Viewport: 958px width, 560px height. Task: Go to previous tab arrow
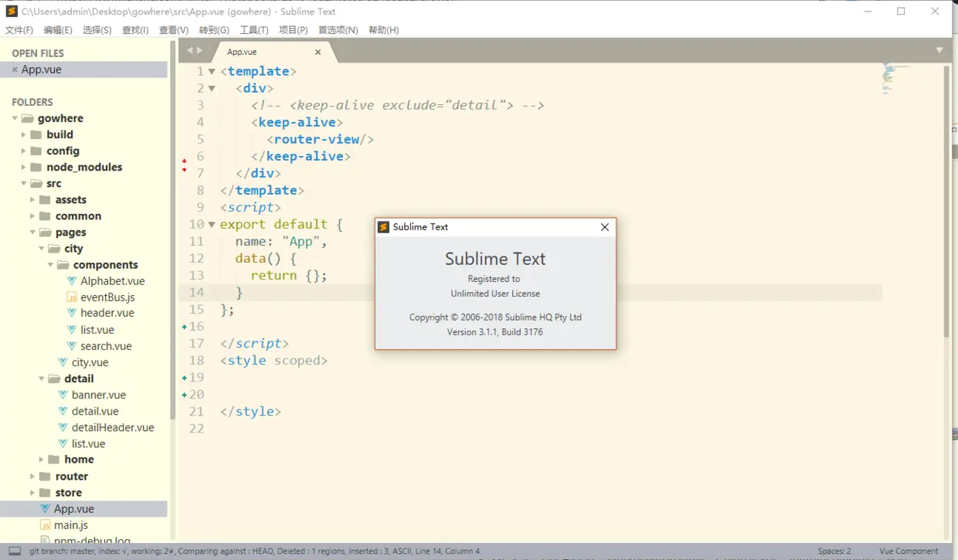(189, 50)
